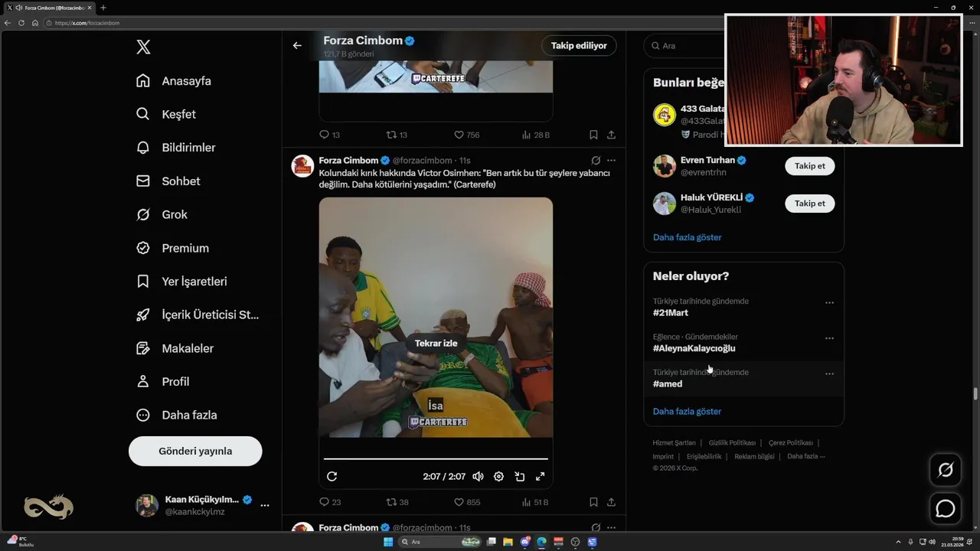Viewport: 980px width, 551px height.
Task: View analytics of post with 28 B views
Action: (535, 135)
